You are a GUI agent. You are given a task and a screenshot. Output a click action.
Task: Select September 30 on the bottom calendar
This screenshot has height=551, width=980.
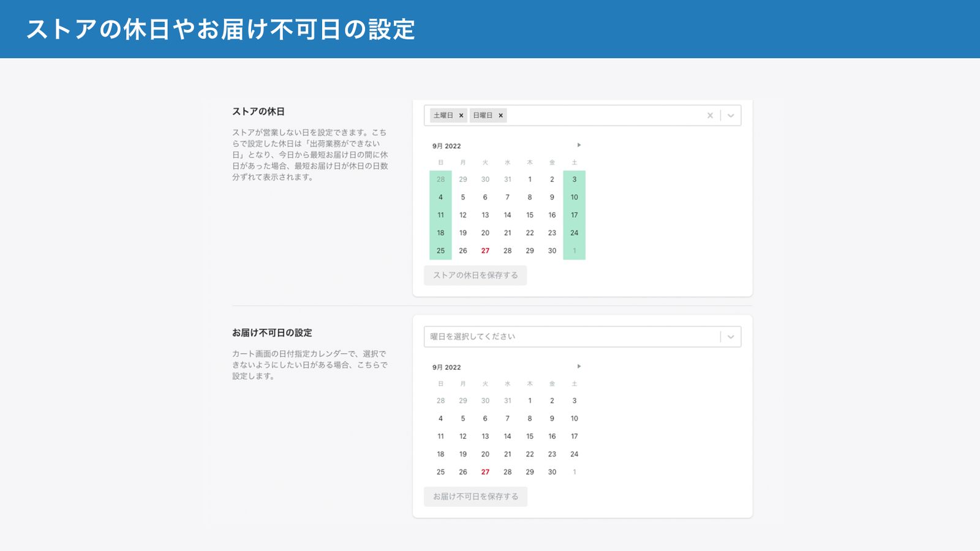coord(552,471)
